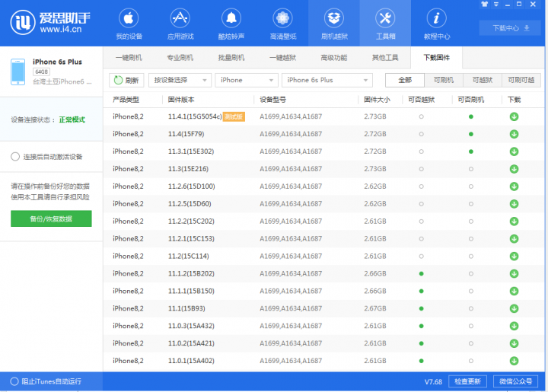Download firmware 11.2.2(15C202)

514,221
